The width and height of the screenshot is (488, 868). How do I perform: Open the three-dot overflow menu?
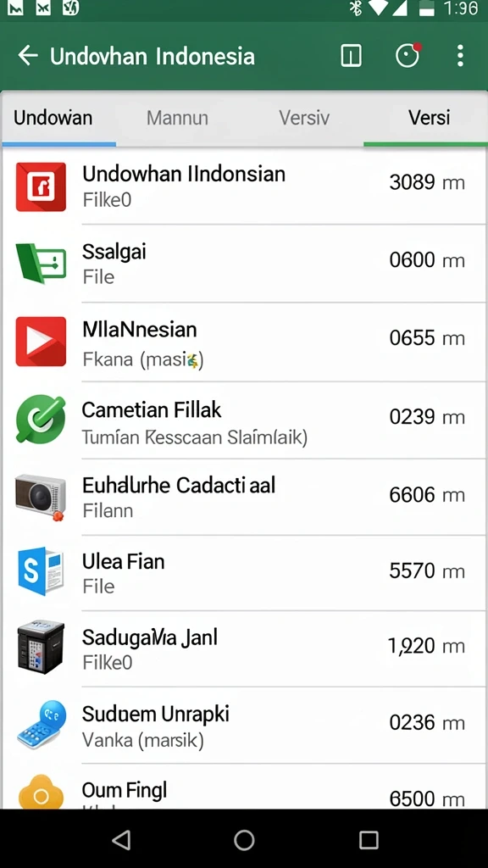coord(460,56)
